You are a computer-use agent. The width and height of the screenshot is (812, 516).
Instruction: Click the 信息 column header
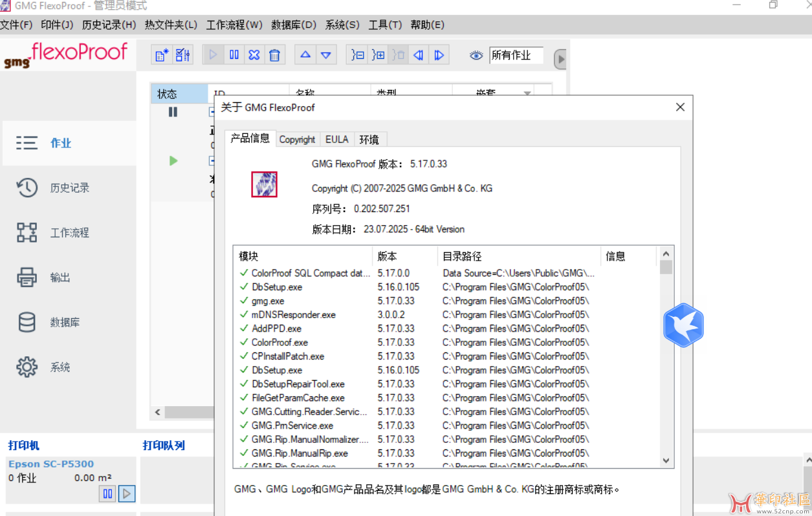(x=628, y=256)
